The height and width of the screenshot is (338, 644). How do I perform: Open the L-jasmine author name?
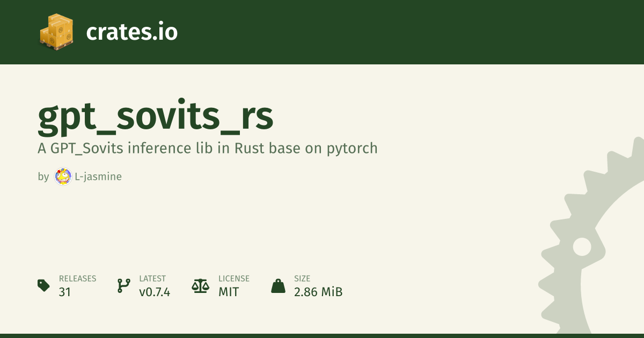tap(98, 177)
